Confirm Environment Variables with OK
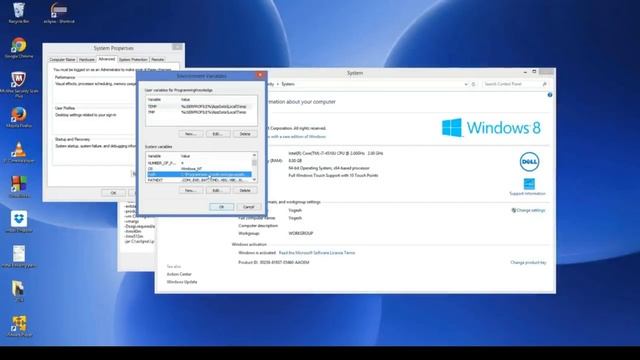The height and width of the screenshot is (360, 640). click(x=222, y=207)
